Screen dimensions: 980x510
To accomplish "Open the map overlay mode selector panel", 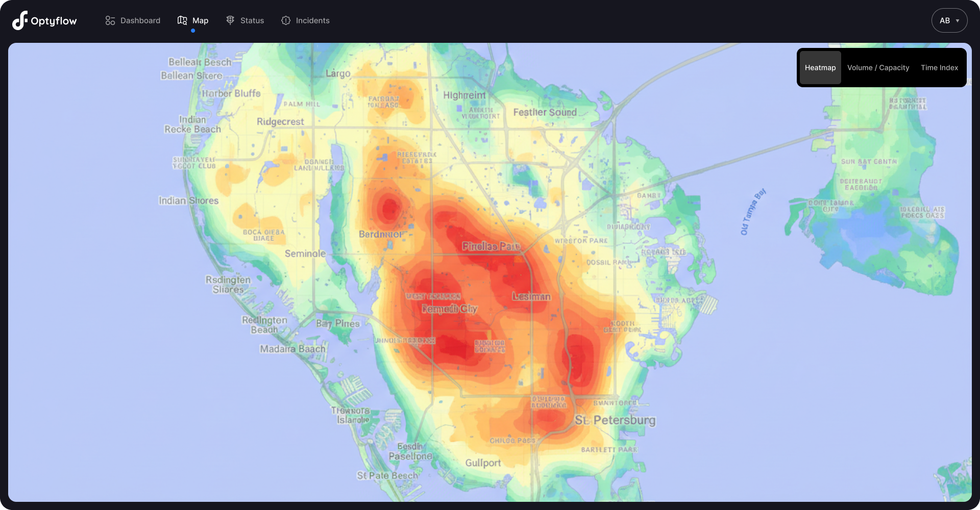I will pos(881,67).
